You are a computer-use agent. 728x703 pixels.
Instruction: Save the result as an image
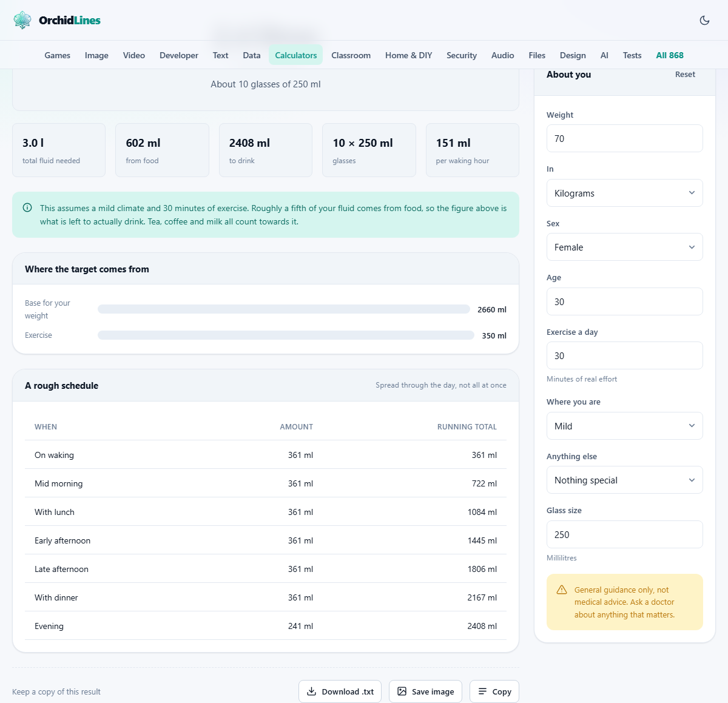pyautogui.click(x=425, y=691)
